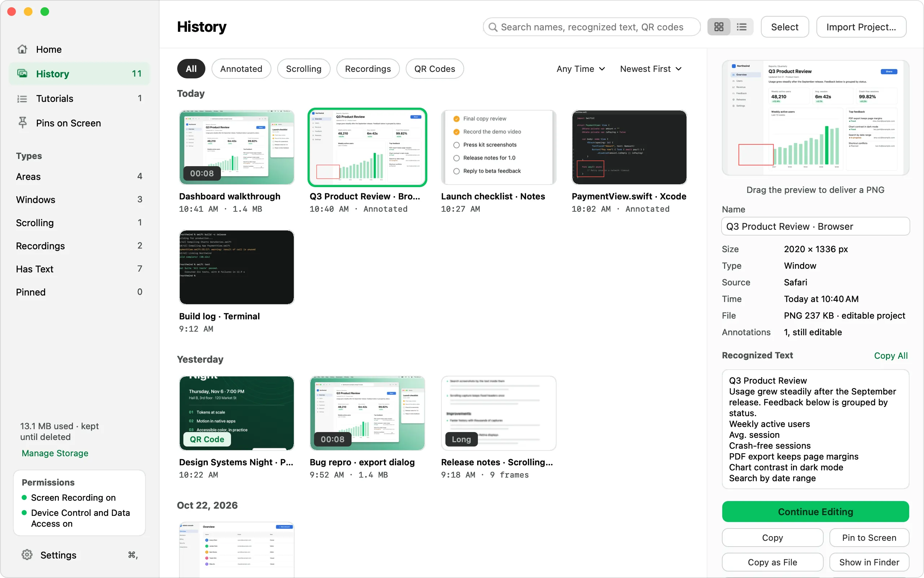924x578 pixels.
Task: Switch to list view layout
Action: (741, 27)
